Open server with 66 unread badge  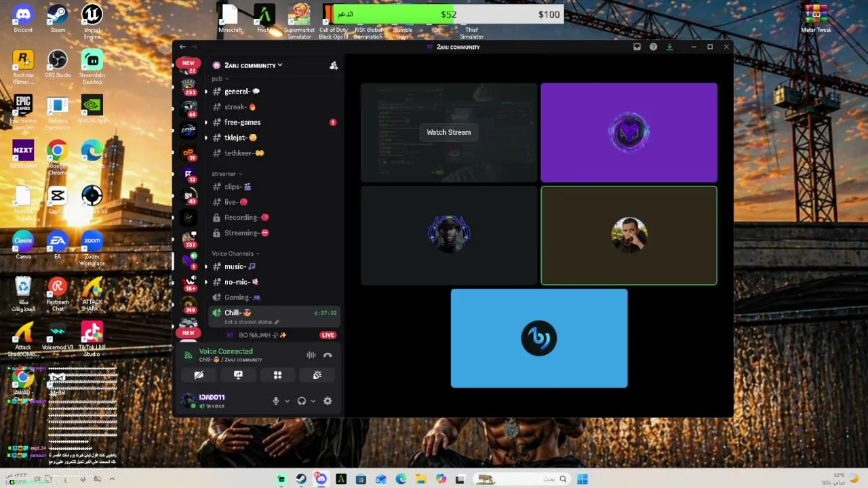pos(189,108)
